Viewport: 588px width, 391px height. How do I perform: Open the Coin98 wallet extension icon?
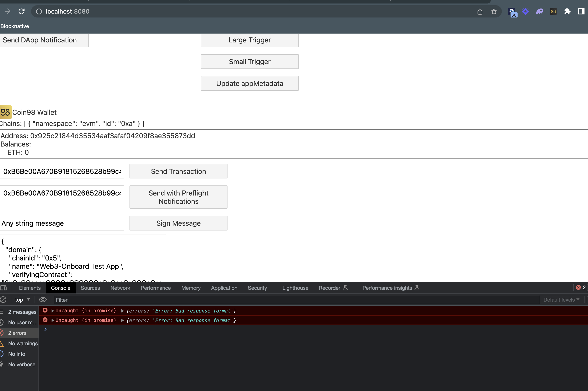click(553, 11)
